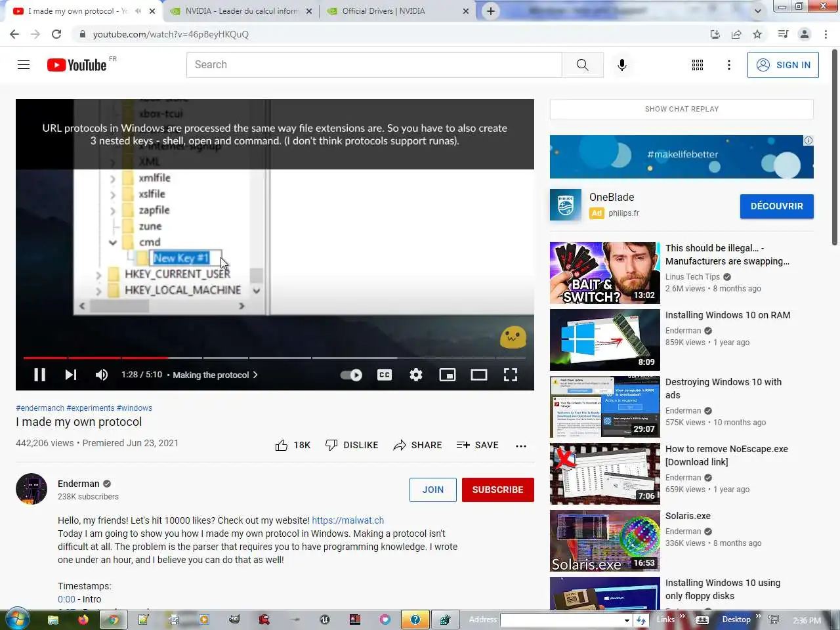840x630 pixels.
Task: Open the Solaris.exe video thumbnail
Action: [x=605, y=541]
